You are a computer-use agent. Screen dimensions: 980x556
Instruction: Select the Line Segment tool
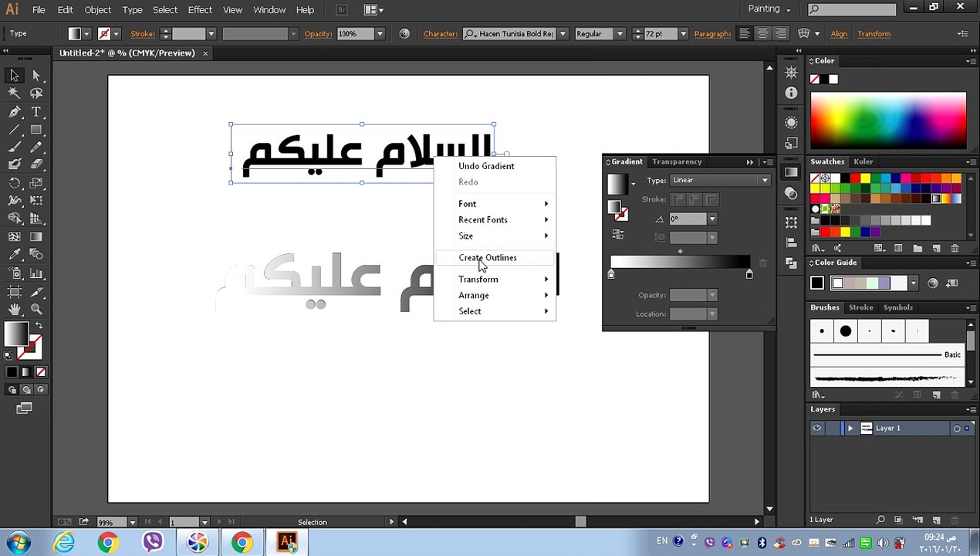14,129
